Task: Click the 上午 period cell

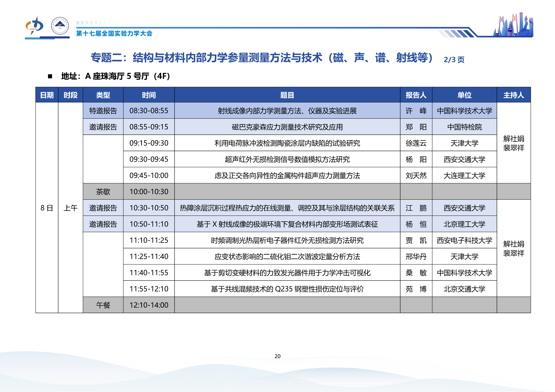Action: (x=71, y=208)
